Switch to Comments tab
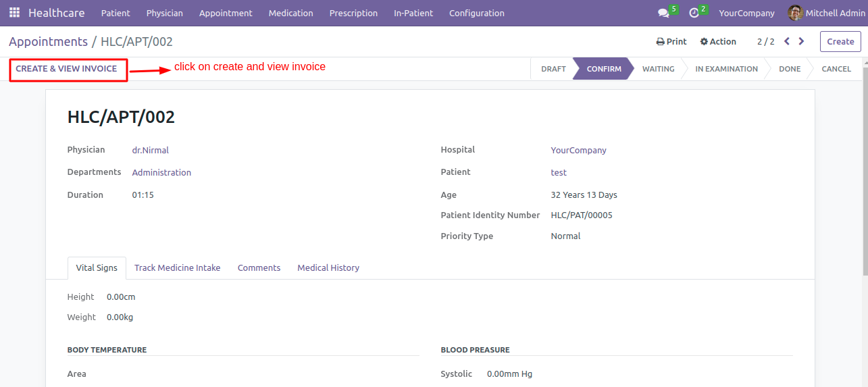 (x=259, y=268)
